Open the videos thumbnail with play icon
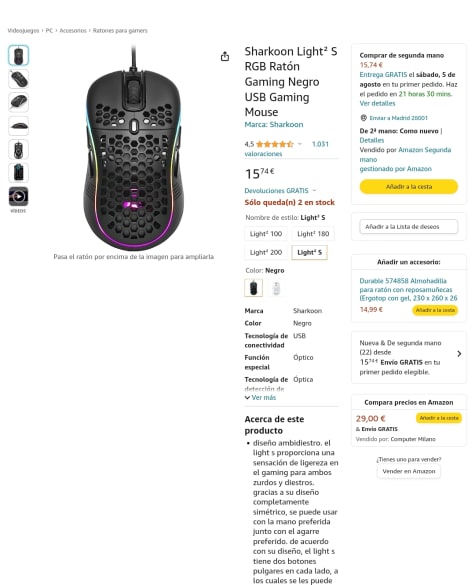This screenshot has height=585, width=475. click(18, 196)
